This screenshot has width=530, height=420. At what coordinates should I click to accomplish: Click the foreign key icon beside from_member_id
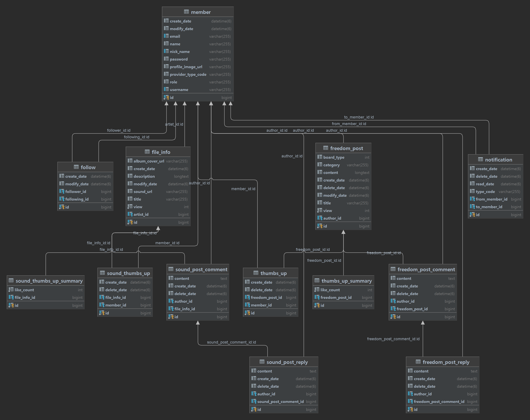coord(472,199)
